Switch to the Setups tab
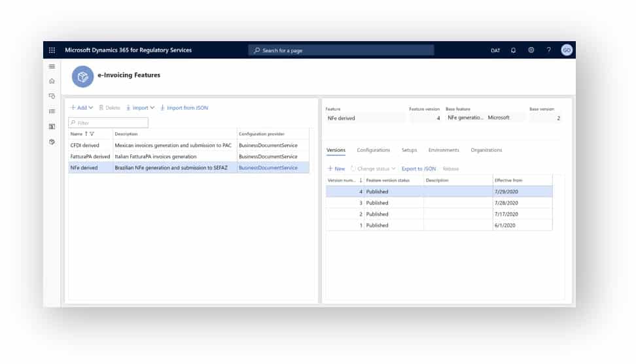Viewport: 636px width, 364px height. pos(409,150)
